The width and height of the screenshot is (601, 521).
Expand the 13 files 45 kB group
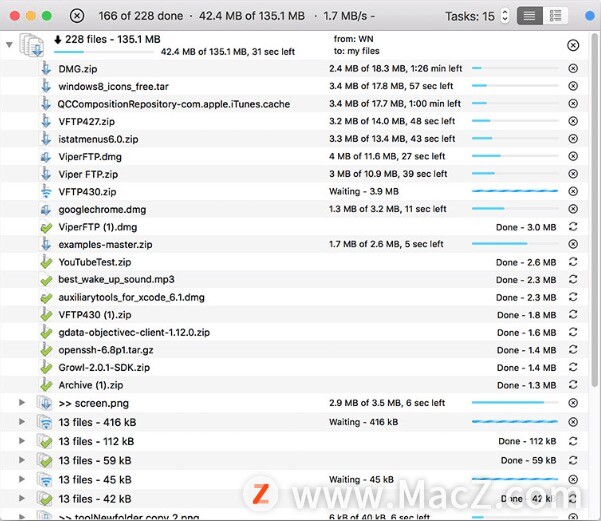22,479
